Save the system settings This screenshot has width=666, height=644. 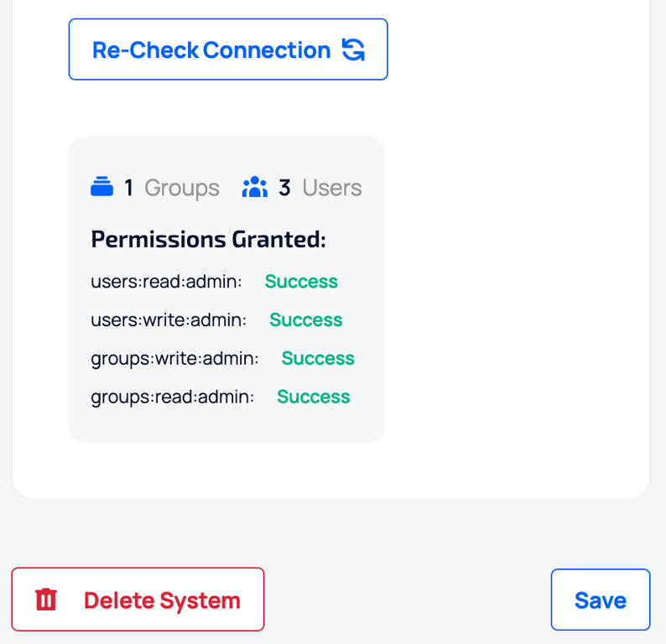(601, 600)
